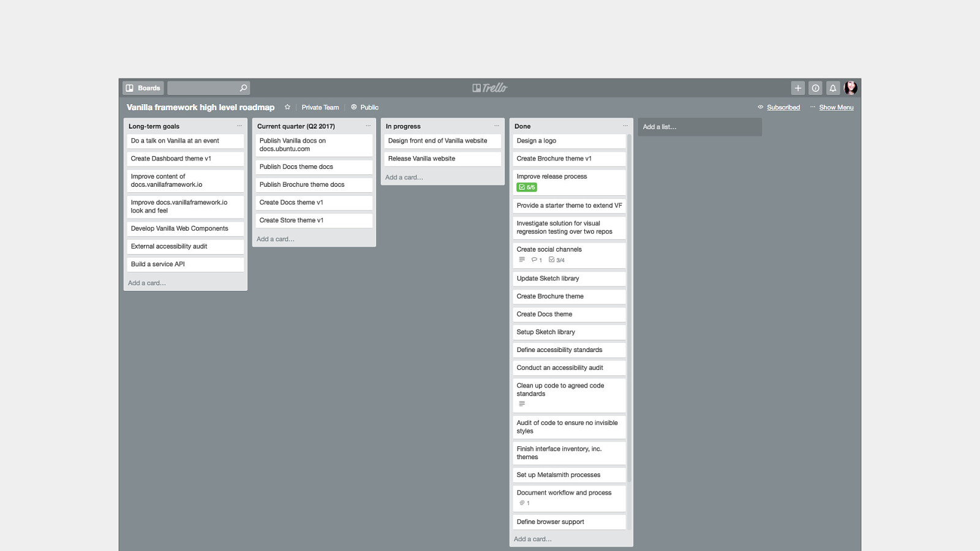Click the 5/5 checklist badge
Screen dimensions: 980x551
tap(527, 187)
